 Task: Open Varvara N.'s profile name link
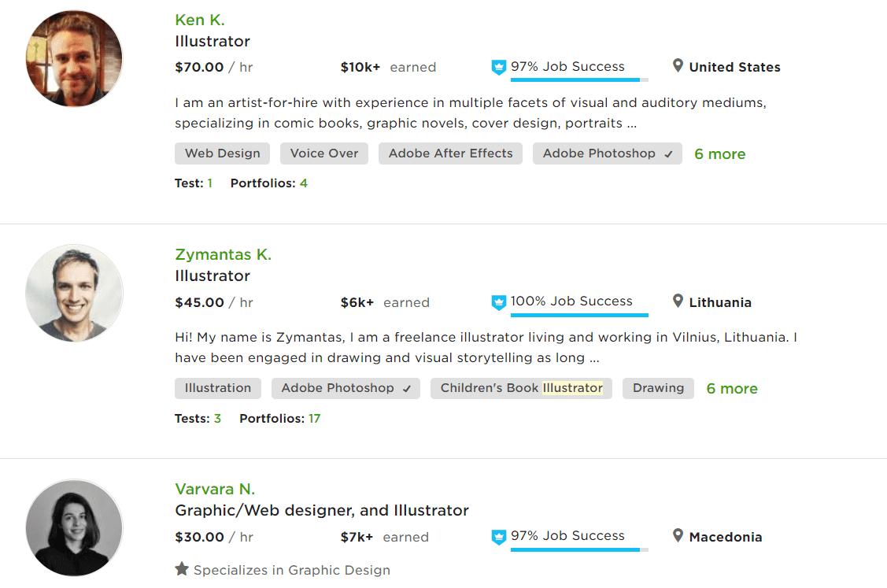[215, 489]
